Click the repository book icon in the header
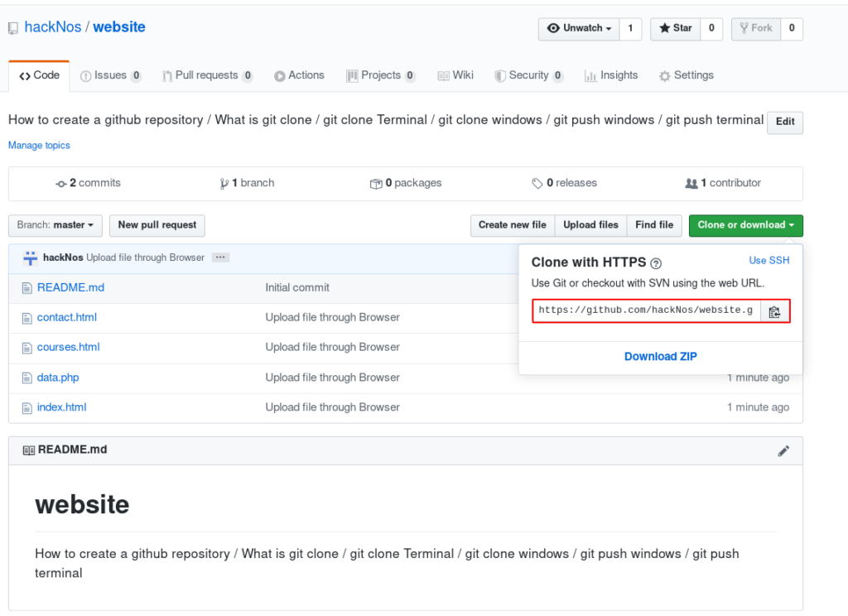 (12, 26)
